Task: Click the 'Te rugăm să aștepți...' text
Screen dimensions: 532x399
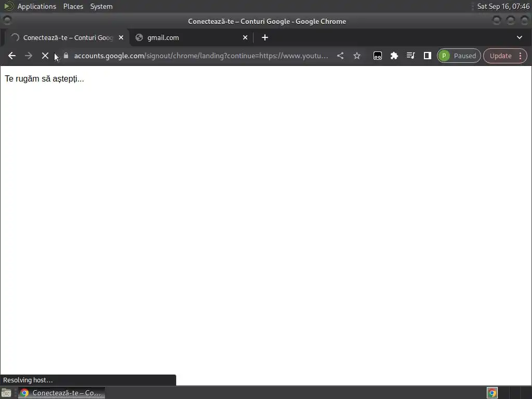Action: point(45,79)
